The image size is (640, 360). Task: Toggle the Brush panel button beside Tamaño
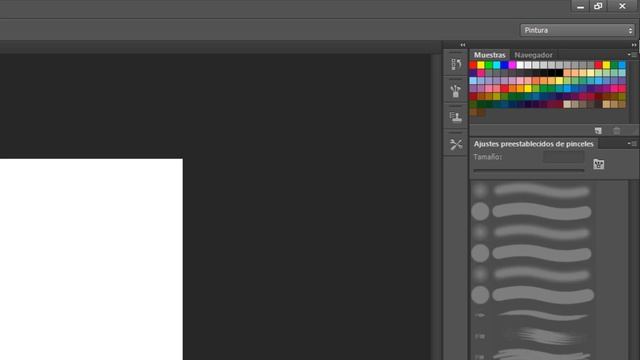pos(599,164)
